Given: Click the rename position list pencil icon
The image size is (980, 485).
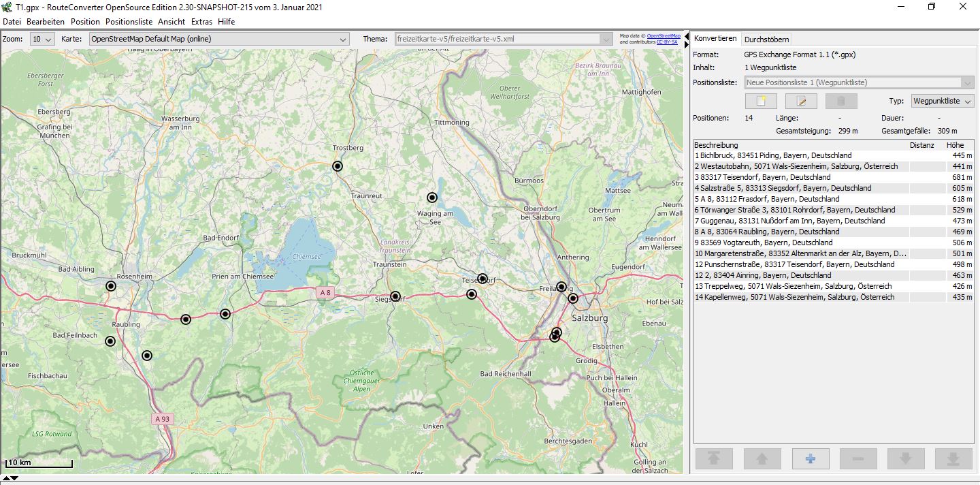Looking at the screenshot, I should point(801,101).
